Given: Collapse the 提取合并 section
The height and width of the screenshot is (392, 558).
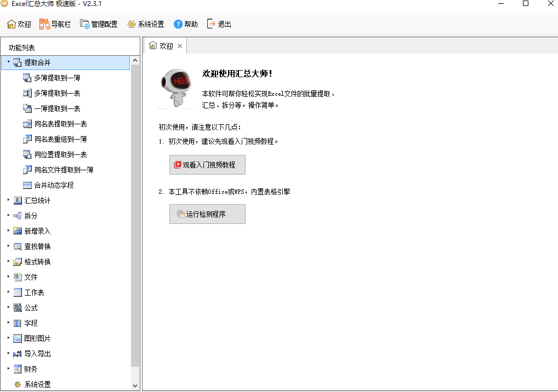Looking at the screenshot, I should (7, 62).
